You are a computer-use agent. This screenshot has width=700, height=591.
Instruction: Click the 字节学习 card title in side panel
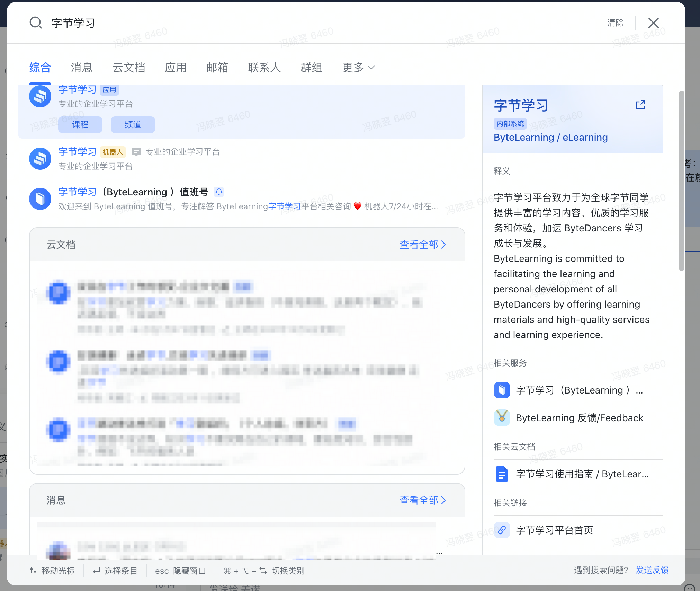tap(521, 105)
